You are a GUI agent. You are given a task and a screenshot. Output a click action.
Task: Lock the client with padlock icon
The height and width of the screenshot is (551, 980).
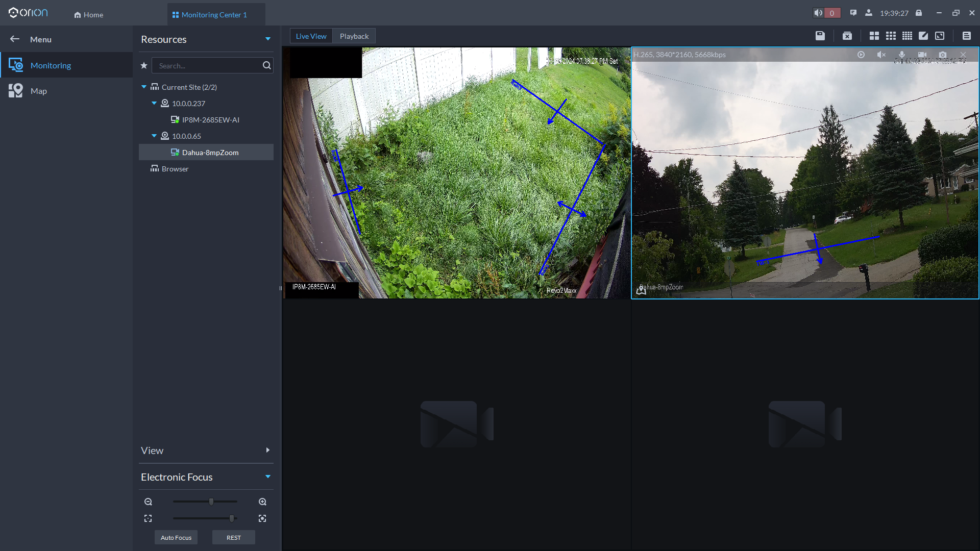[x=919, y=13]
